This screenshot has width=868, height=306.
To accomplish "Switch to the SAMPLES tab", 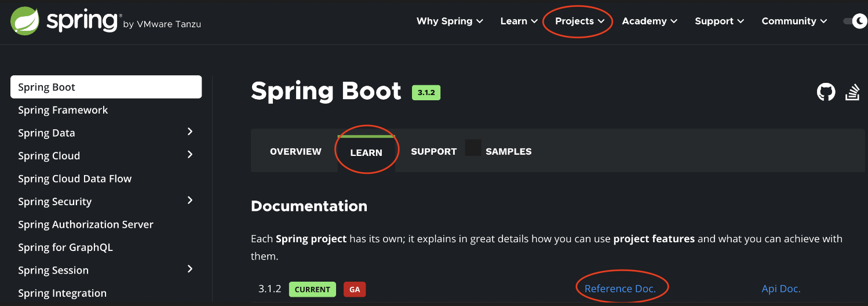I will click(x=508, y=151).
